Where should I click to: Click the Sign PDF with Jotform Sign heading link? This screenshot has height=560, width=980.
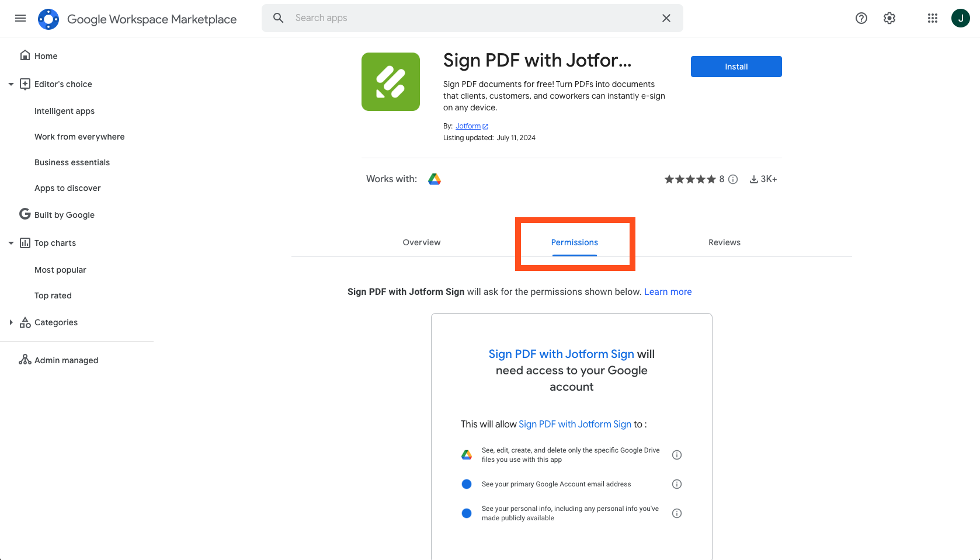coord(561,354)
